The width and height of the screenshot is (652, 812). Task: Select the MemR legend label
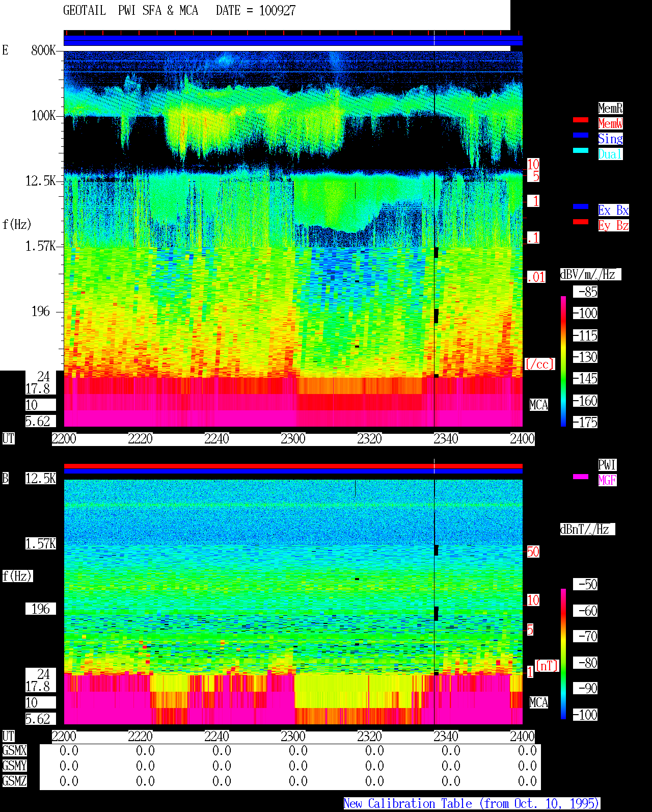[610, 108]
